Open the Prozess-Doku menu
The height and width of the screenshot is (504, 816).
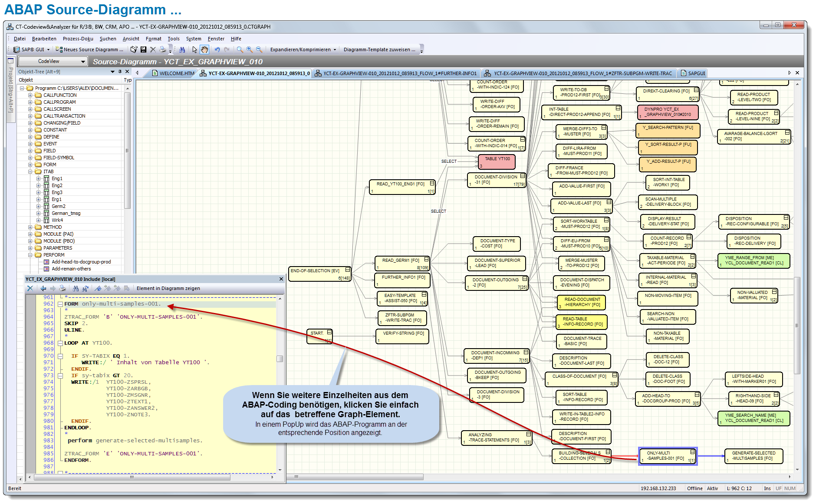point(78,39)
